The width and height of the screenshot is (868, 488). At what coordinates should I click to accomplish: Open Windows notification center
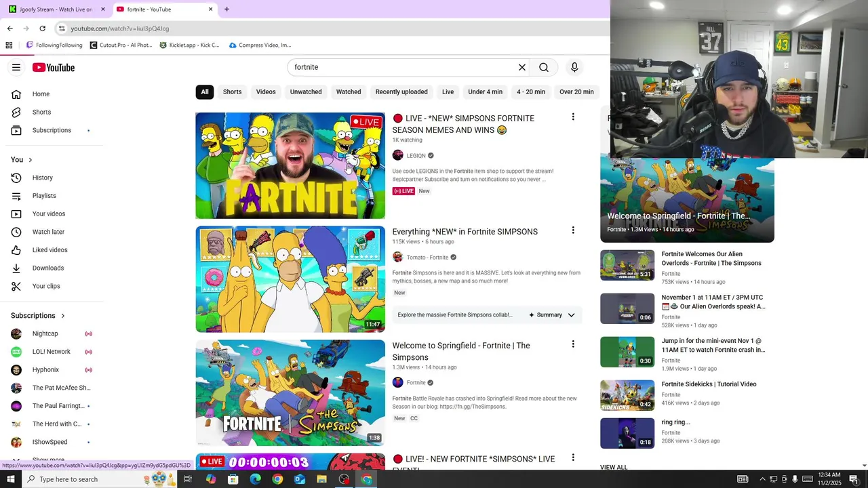tap(854, 479)
